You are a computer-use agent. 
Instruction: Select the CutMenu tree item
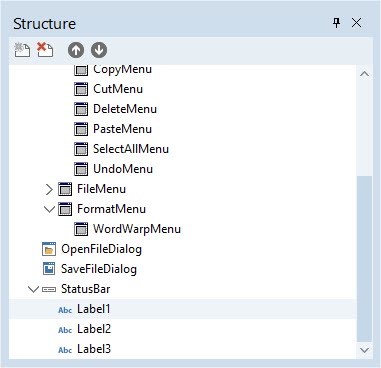[118, 89]
